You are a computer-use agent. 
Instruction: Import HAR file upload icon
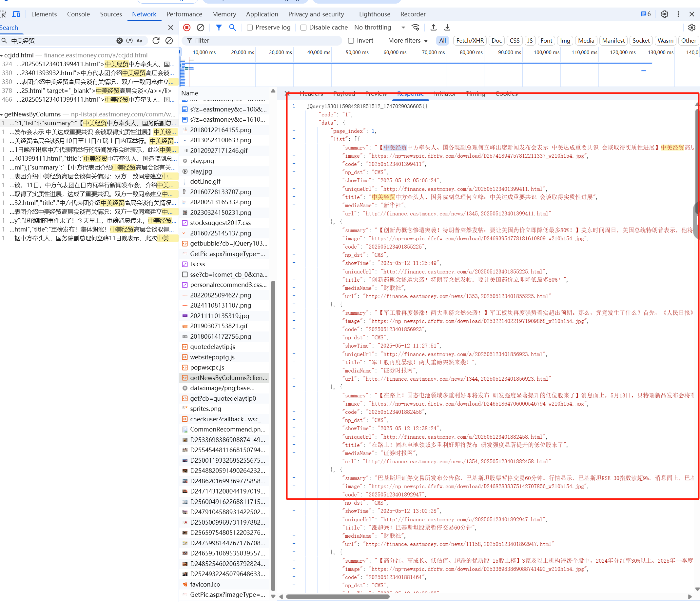[x=434, y=28]
